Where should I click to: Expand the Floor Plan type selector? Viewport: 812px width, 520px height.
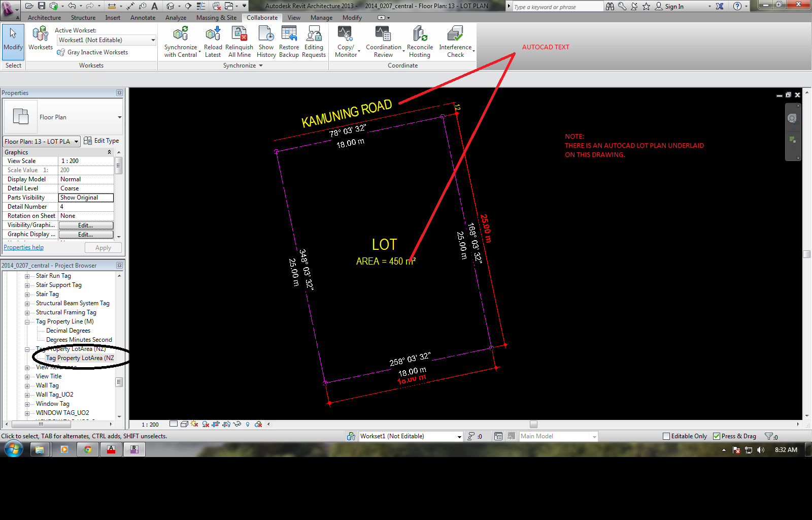pyautogui.click(x=120, y=117)
